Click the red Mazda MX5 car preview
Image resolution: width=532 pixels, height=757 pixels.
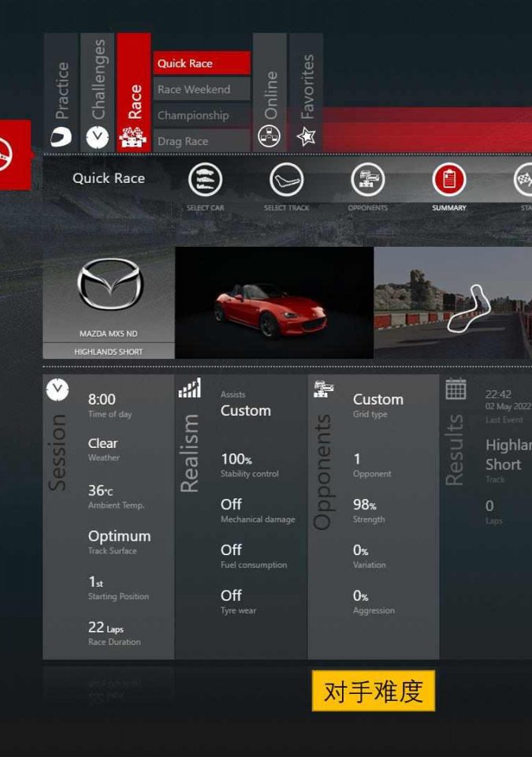point(274,303)
